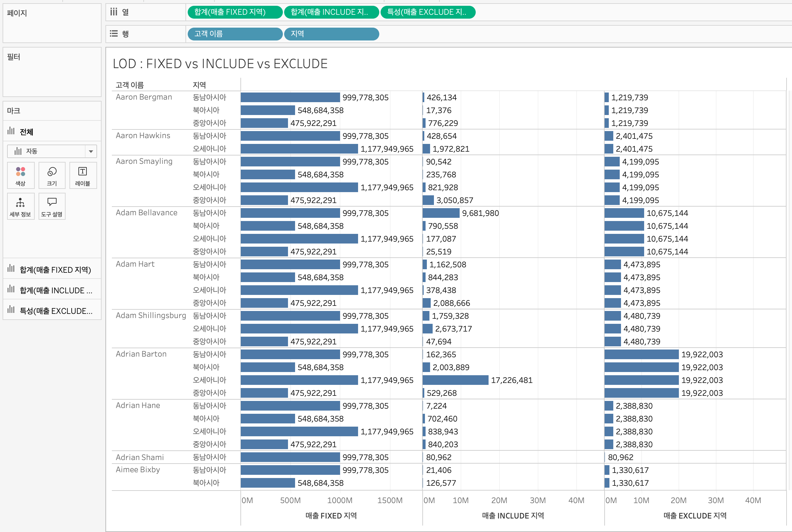Select the 합계(매출 INCLUDE 지.. column pill
The height and width of the screenshot is (532, 792).
coord(331,12)
